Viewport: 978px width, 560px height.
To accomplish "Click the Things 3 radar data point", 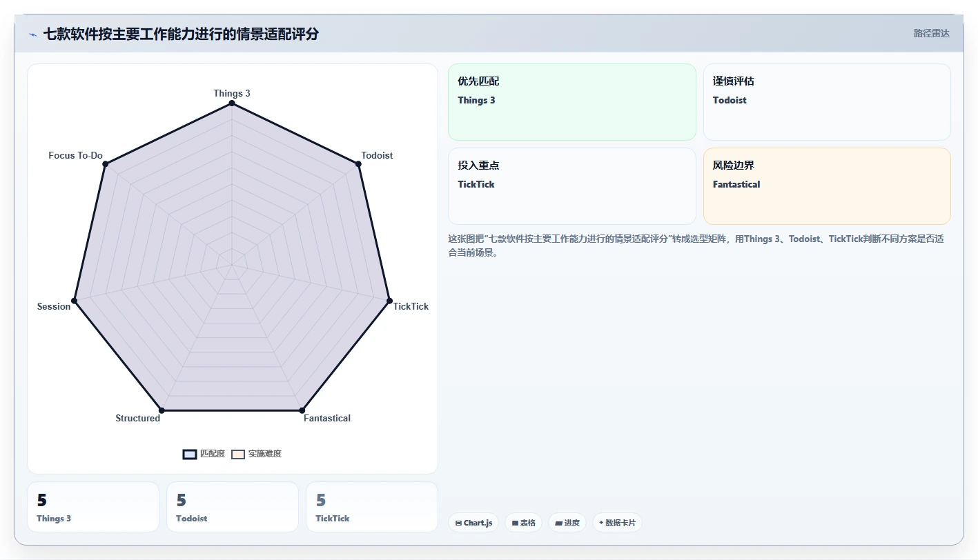I will pyautogui.click(x=232, y=103).
